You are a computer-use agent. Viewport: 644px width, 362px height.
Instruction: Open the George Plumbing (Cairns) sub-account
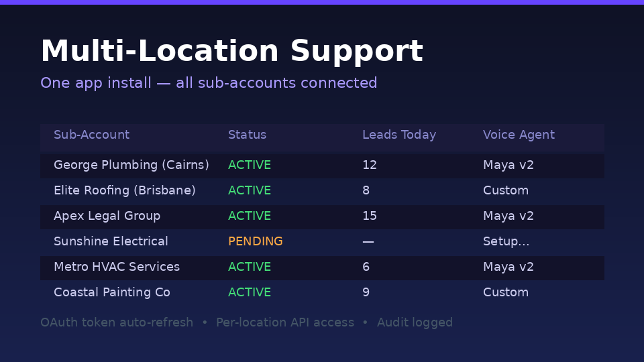131,165
